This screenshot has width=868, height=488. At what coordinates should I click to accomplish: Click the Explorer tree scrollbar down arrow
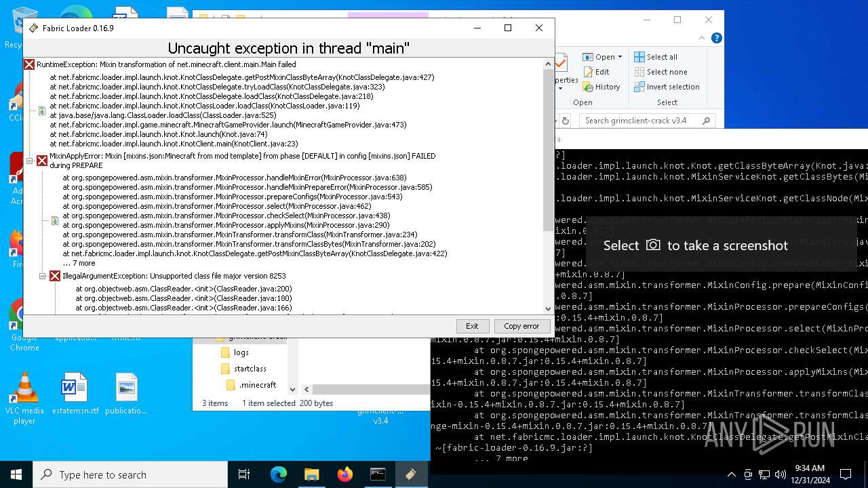[293, 389]
